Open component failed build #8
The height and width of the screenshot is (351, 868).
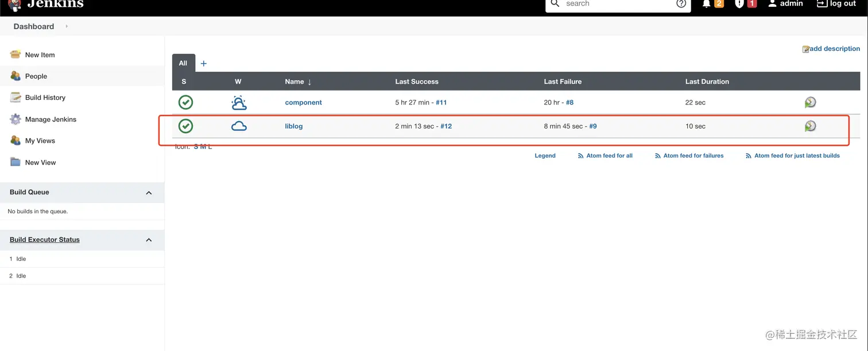pos(569,103)
